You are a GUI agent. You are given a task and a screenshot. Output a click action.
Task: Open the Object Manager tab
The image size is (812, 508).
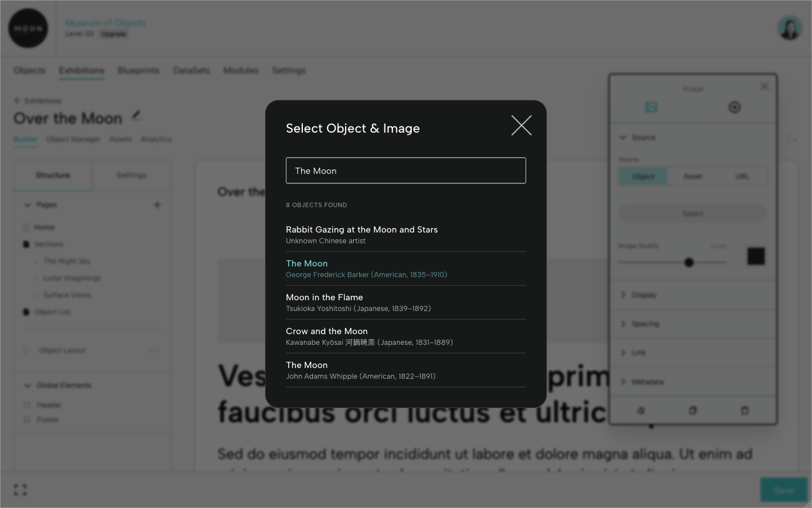(x=73, y=139)
